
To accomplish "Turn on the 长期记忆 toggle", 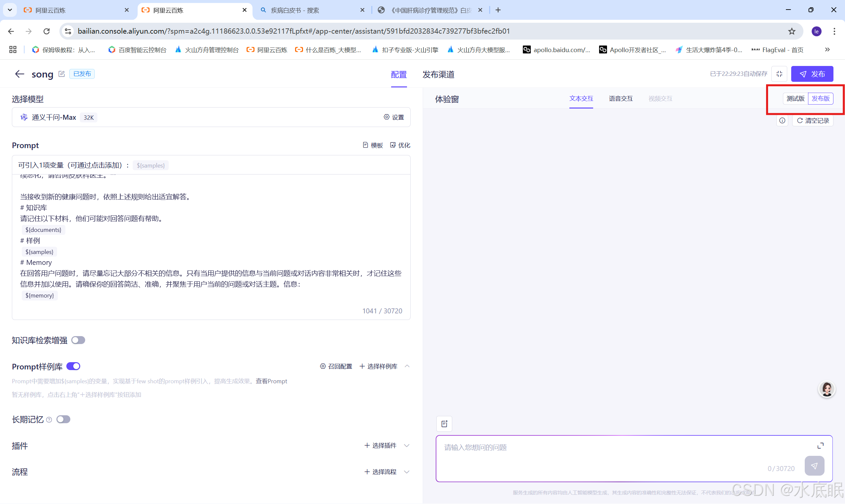I will [x=63, y=419].
